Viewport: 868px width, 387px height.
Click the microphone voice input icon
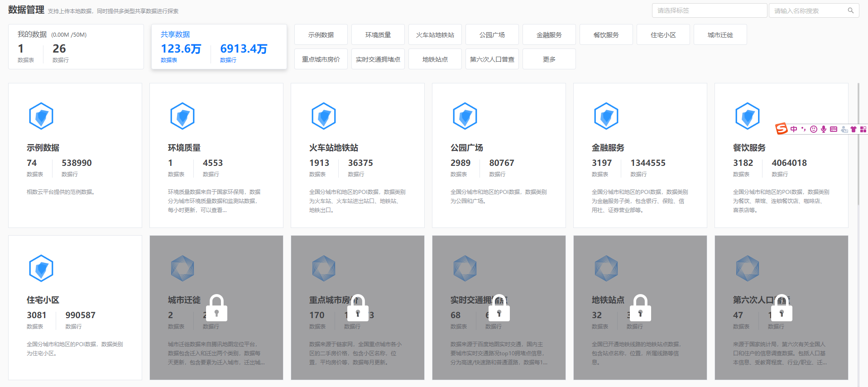tap(824, 129)
